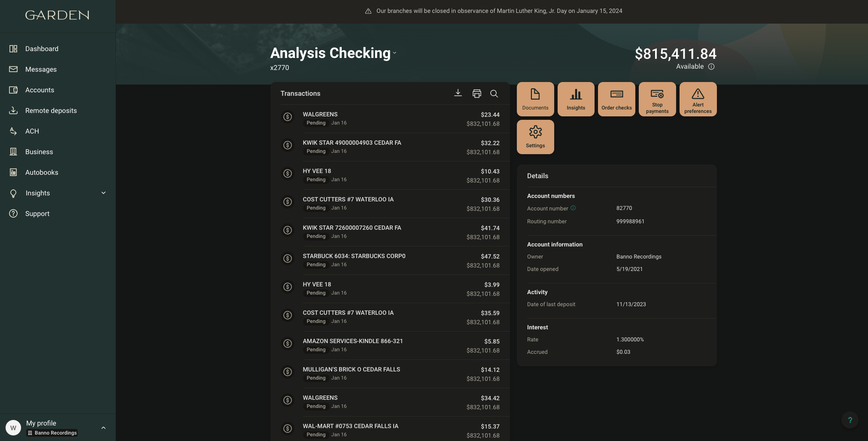The width and height of the screenshot is (868, 441).
Task: Open the transaction search icon
Action: [x=494, y=93]
